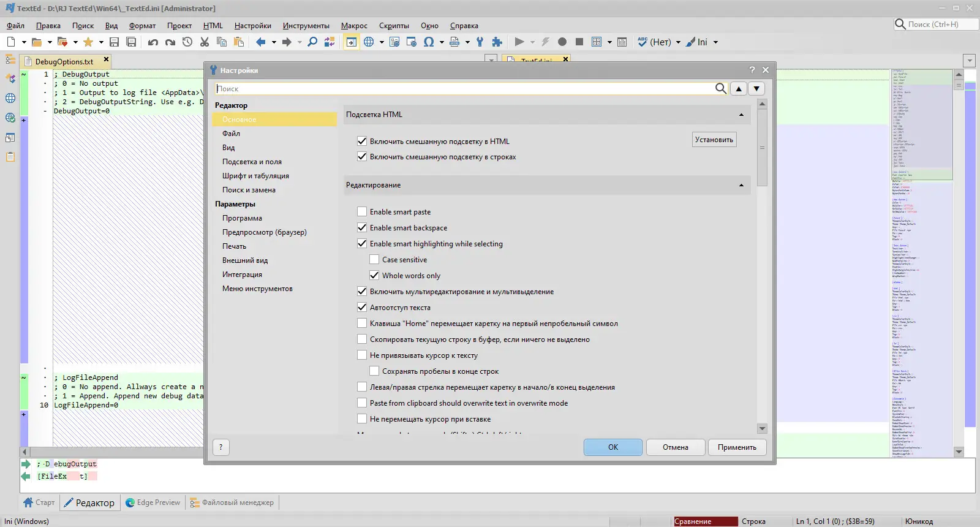980x527 pixels.
Task: Click the magnifier Find icon in the toolbar
Action: (312, 42)
